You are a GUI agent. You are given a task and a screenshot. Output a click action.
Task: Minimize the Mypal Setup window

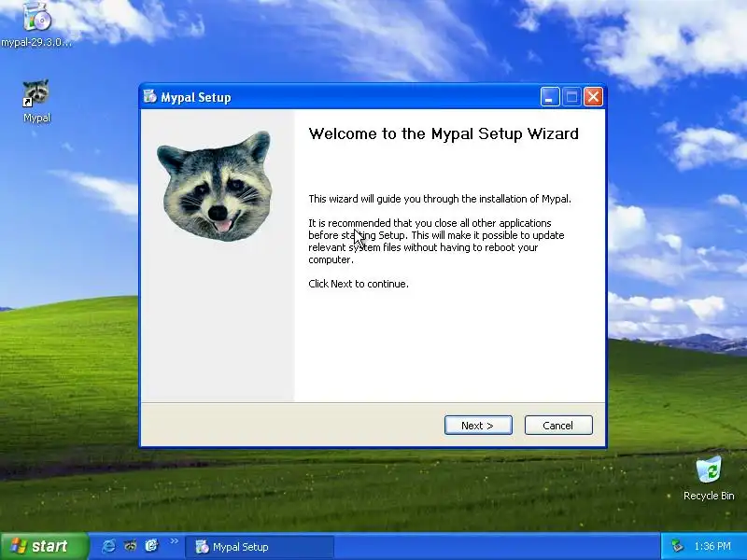coord(550,97)
